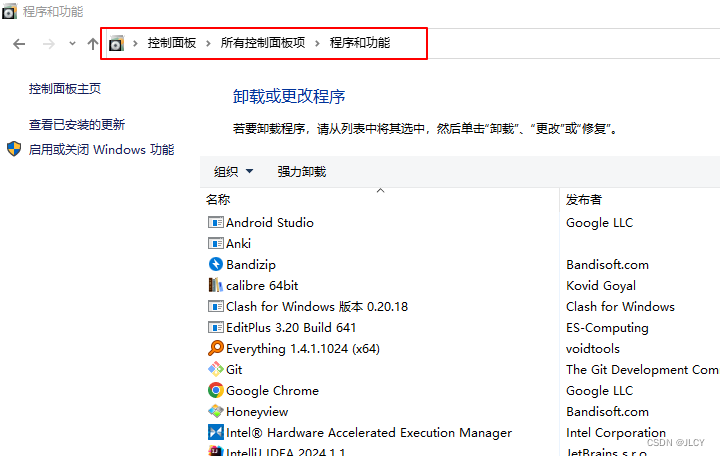Screen dimensions: 720x456
Task: Open the recent locations dropdown chevron
Action: (x=72, y=44)
